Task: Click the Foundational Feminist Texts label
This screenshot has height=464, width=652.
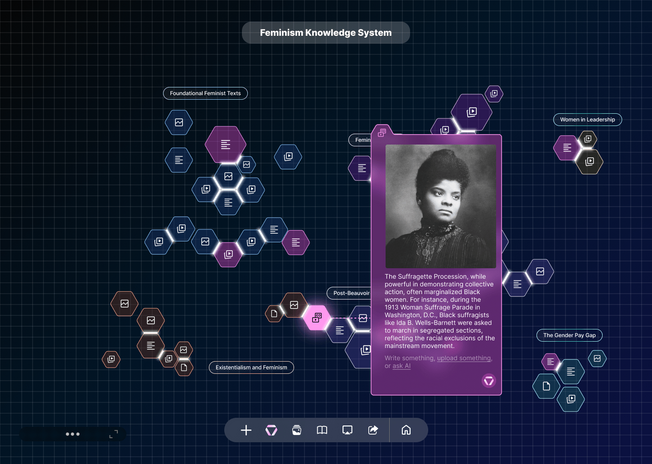Action: (x=205, y=93)
